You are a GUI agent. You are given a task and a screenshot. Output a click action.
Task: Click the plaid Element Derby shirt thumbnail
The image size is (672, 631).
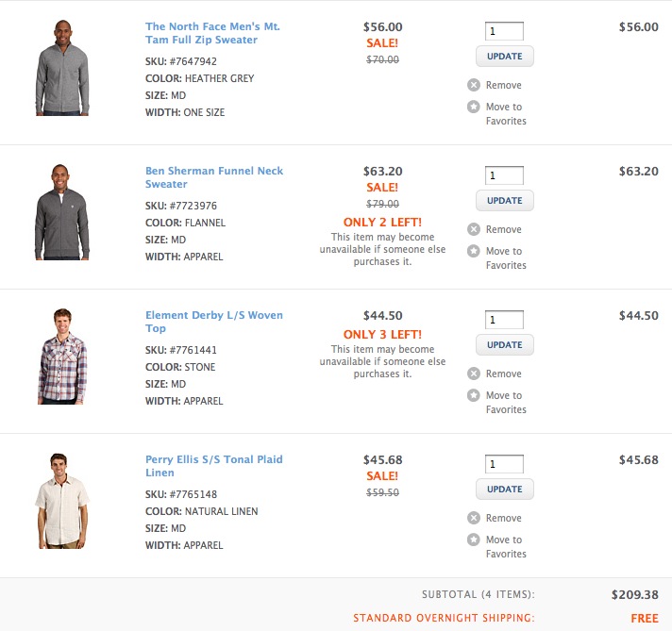click(62, 357)
